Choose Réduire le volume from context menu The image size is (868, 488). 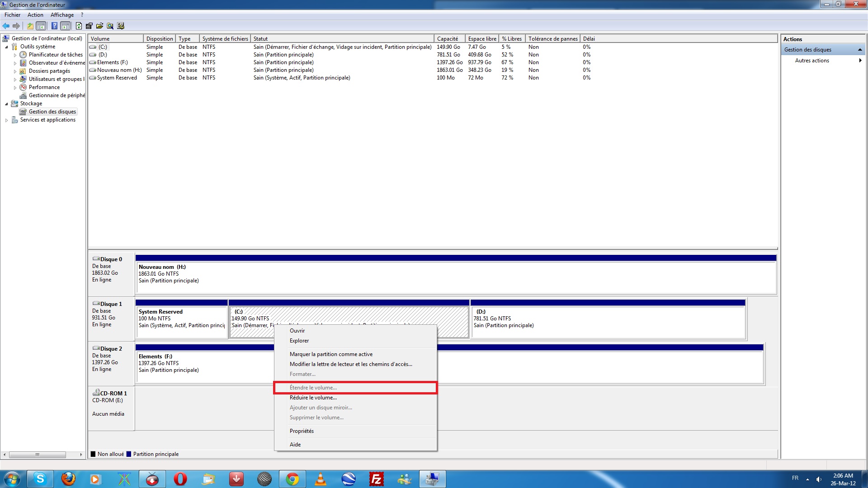point(313,398)
